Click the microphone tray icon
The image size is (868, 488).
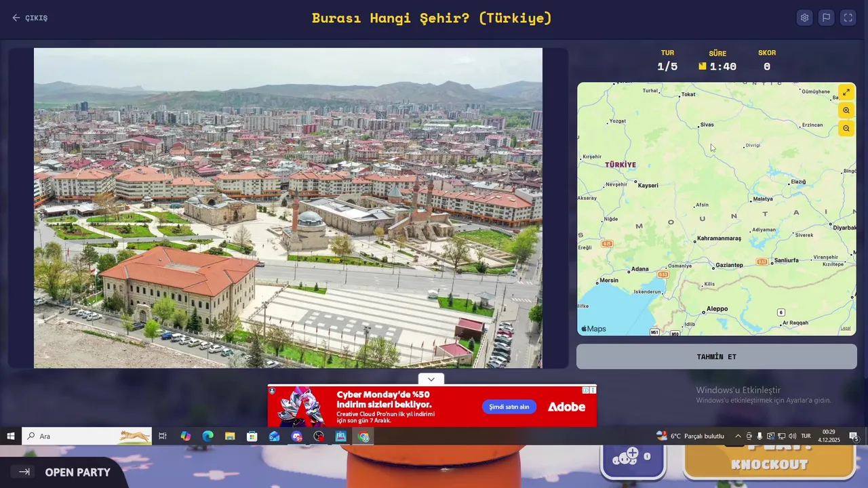(759, 436)
